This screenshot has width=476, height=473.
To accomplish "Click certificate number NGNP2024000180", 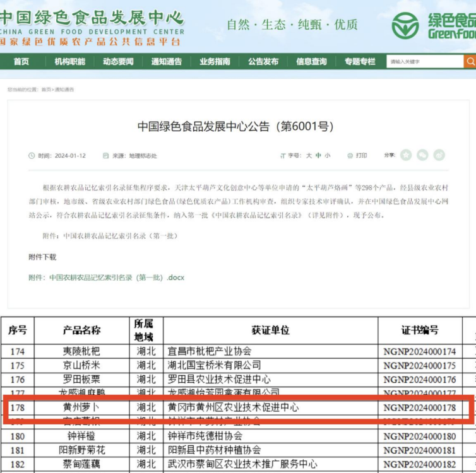I will coord(420,436).
